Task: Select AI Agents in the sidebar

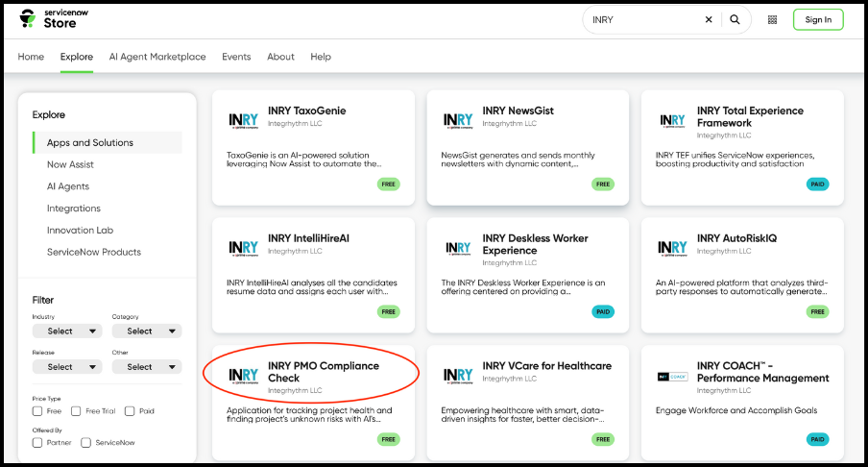Action: pyautogui.click(x=68, y=186)
